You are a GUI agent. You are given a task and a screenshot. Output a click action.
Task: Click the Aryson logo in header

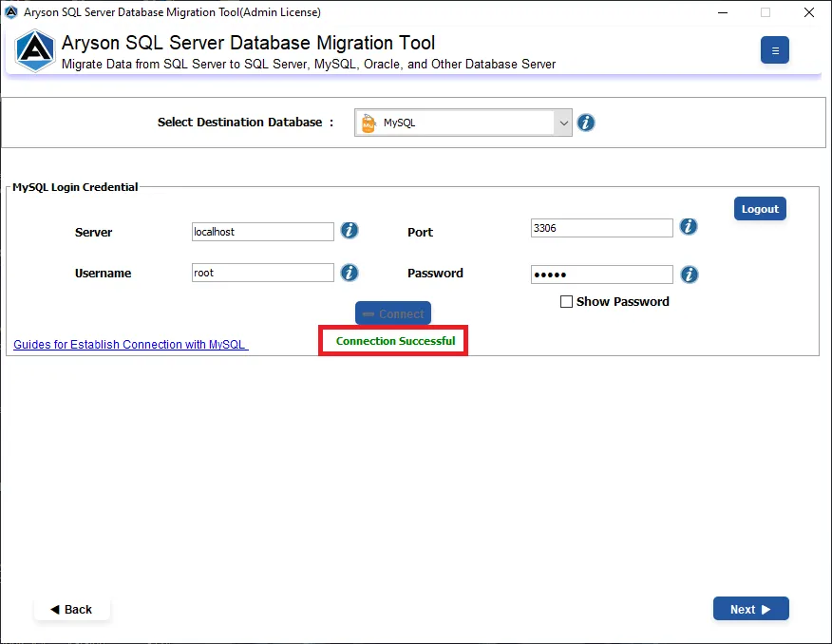(x=34, y=51)
